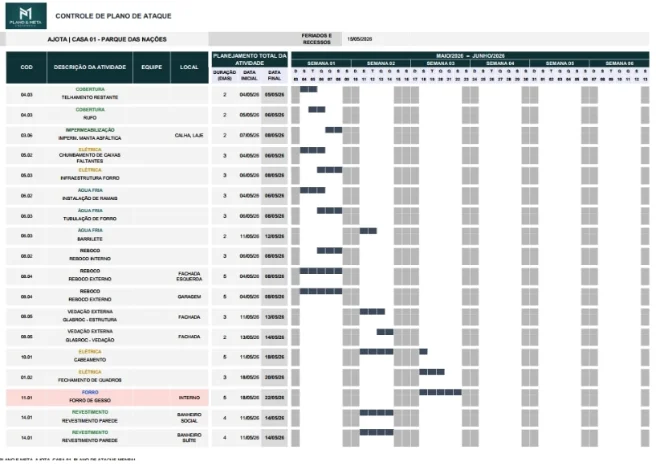The image size is (656, 470).
Task: Select the INSTALAÇÃO DE RAMAIS activity
Action: pyautogui.click(x=90, y=198)
